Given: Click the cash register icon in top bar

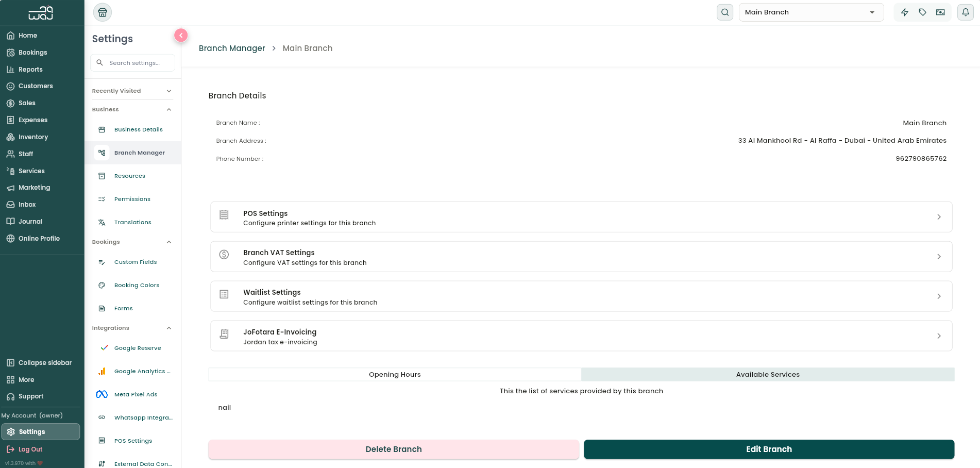Looking at the screenshot, I should [940, 12].
